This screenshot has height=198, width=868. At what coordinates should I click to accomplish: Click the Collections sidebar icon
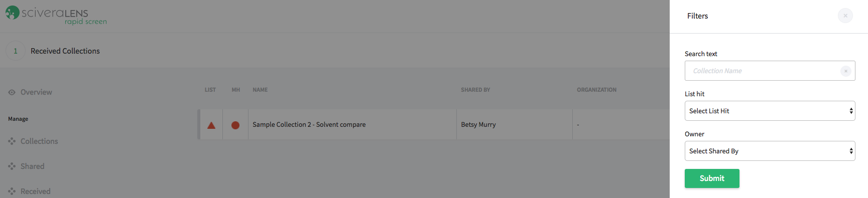click(12, 141)
